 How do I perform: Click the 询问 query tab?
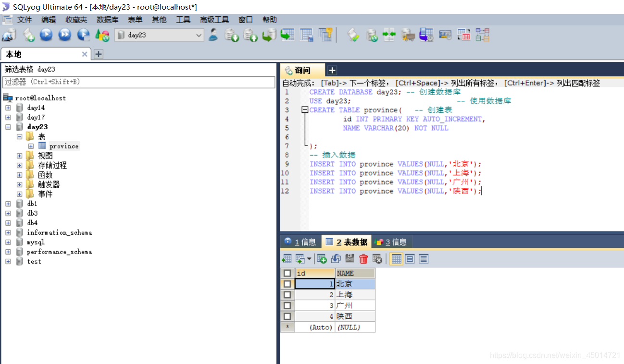coord(303,71)
